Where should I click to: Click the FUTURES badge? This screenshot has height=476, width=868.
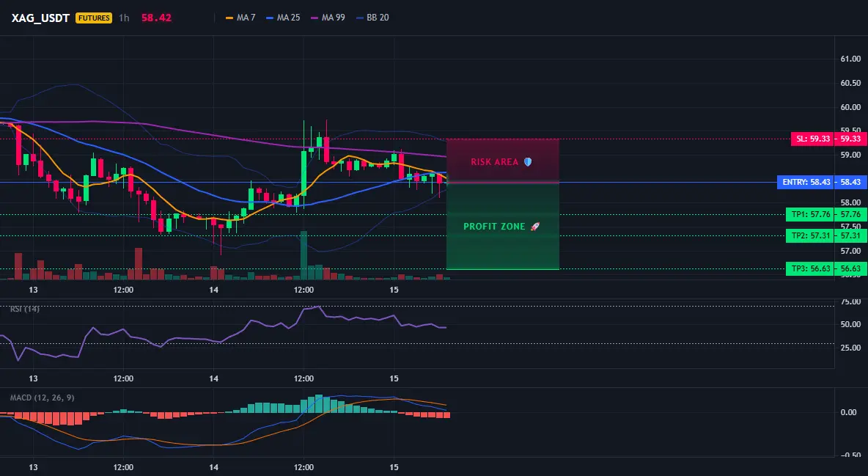pyautogui.click(x=94, y=18)
